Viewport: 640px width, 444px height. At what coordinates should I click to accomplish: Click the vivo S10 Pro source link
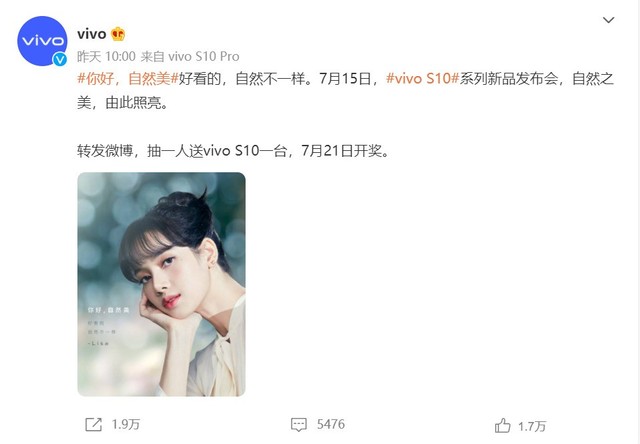pyautogui.click(x=204, y=56)
